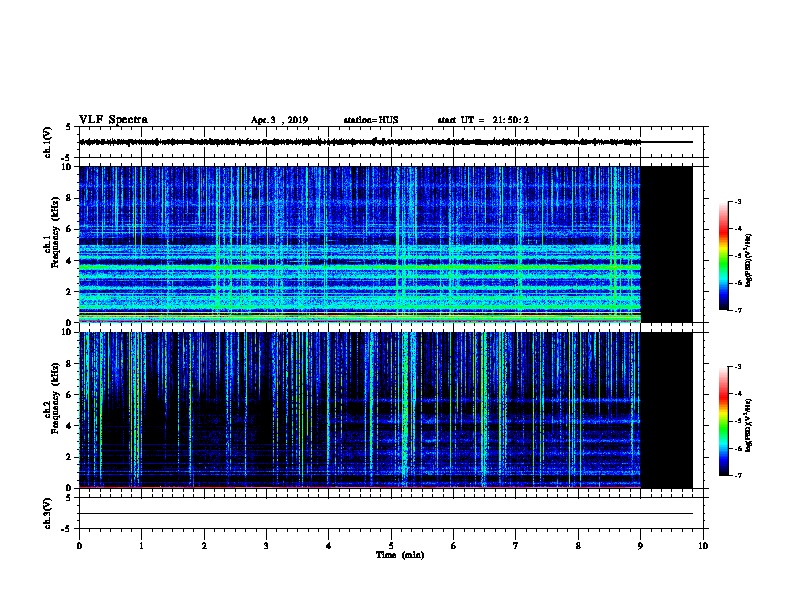This screenshot has width=792, height=612.
Task: Click the log(PSD) label beside ch.1 color bar
Action: coord(748,260)
